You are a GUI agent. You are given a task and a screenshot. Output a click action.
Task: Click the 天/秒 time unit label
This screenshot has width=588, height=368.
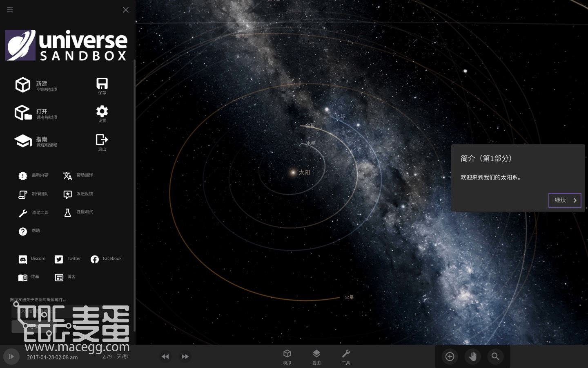pyautogui.click(x=122, y=357)
